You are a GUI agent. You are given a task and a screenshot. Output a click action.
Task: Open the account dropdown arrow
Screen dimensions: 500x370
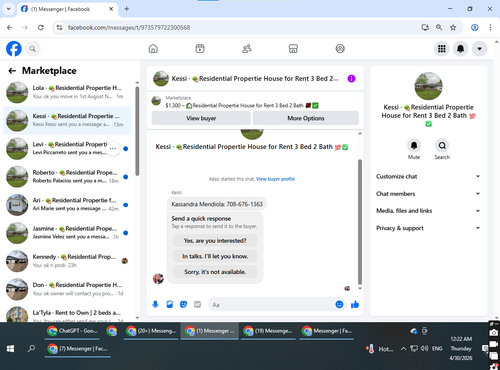coord(479,49)
